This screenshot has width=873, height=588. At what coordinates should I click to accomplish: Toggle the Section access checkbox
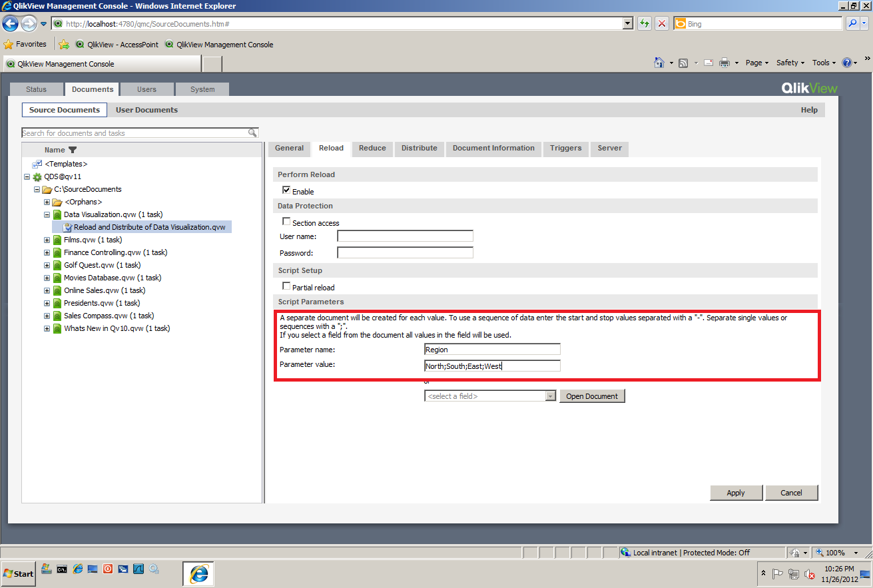pos(286,222)
